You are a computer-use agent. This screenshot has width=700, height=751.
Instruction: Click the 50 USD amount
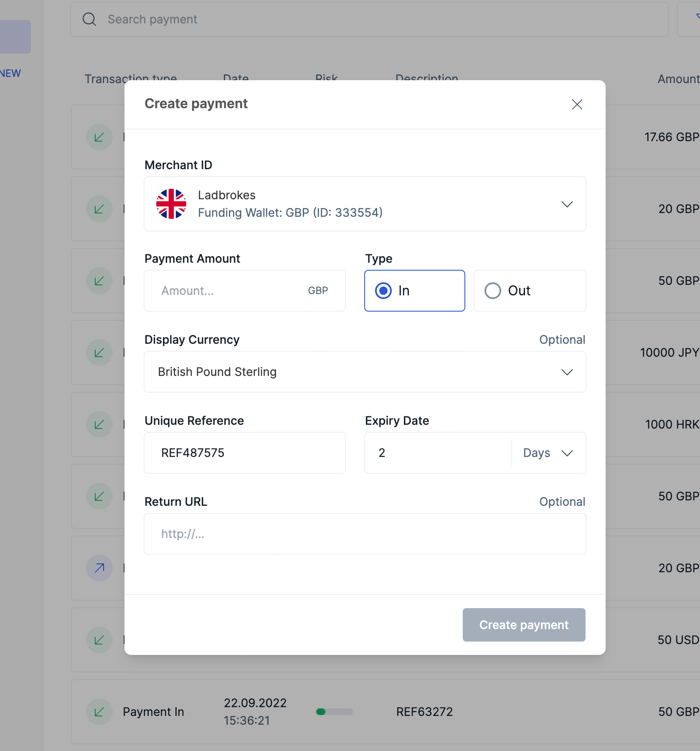pos(678,640)
